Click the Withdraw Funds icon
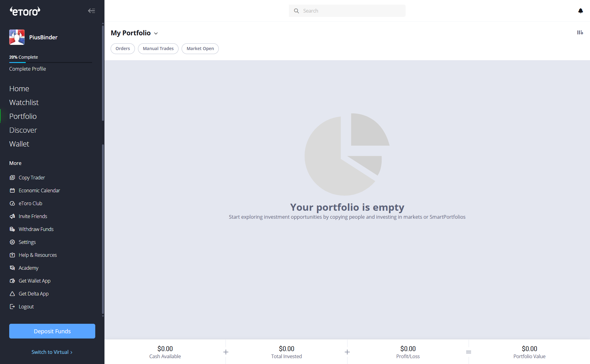 [x=12, y=229]
